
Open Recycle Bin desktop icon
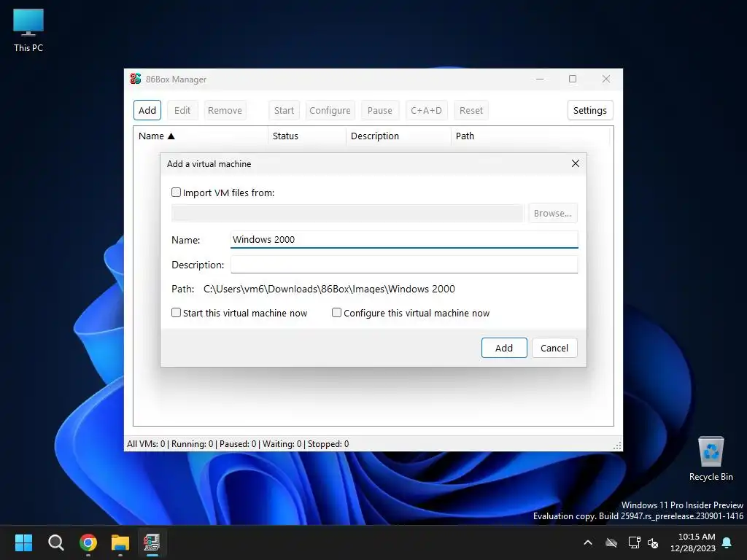tap(711, 459)
